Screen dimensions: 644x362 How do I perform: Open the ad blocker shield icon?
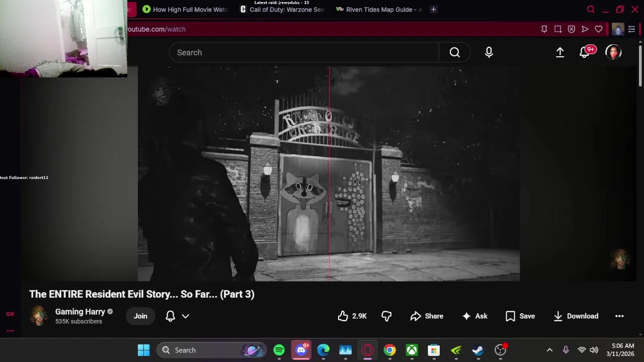[x=571, y=29]
